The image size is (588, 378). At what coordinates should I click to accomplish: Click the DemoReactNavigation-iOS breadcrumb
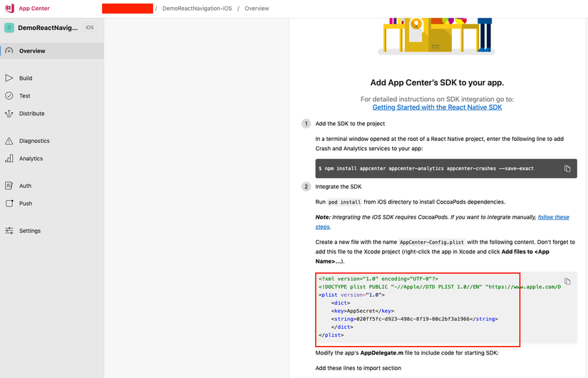coord(197,9)
